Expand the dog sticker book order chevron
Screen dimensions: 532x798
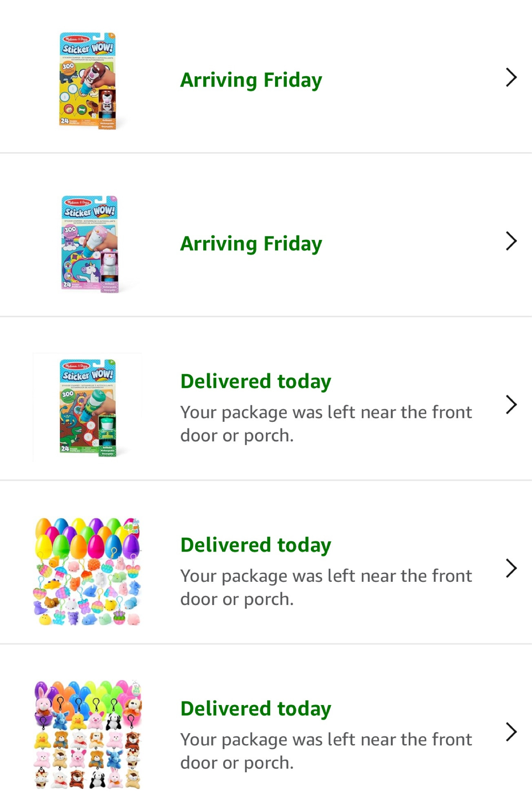(x=511, y=78)
